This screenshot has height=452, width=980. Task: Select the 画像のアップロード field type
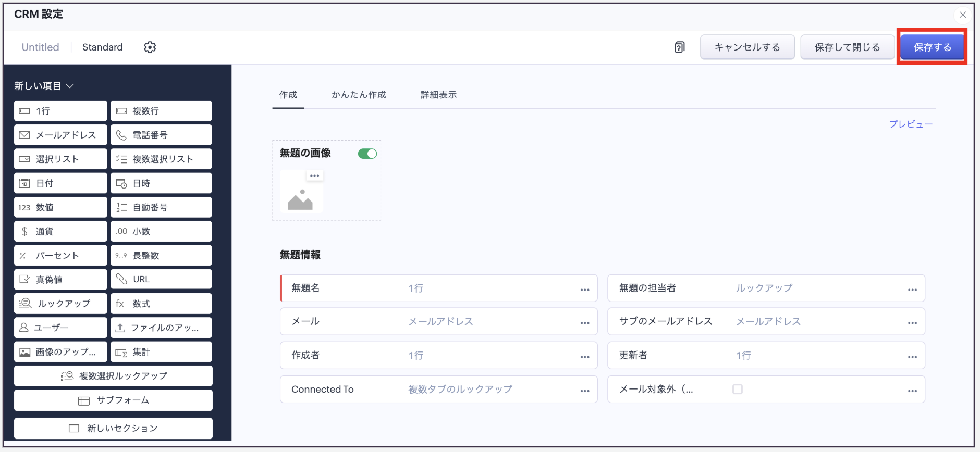tap(60, 352)
